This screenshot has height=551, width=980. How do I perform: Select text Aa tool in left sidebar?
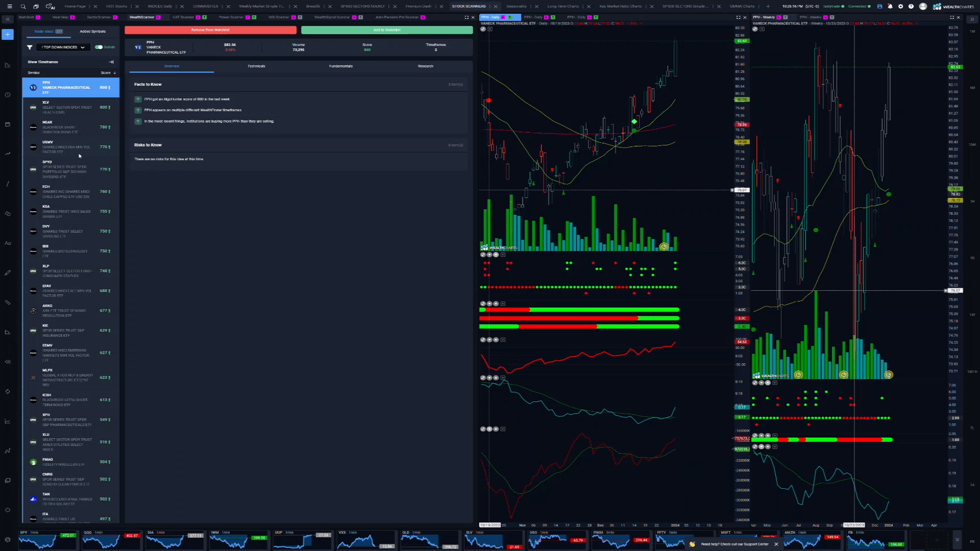pos(8,243)
